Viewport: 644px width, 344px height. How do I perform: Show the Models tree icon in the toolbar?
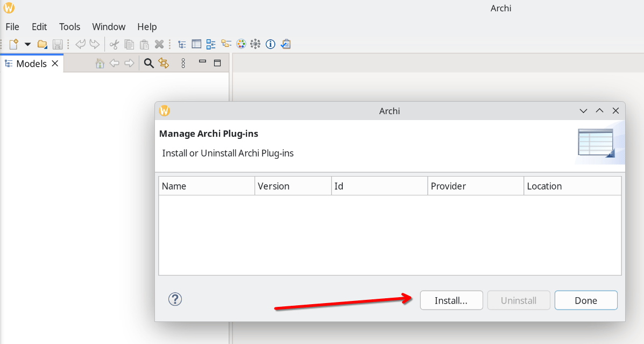coord(182,44)
